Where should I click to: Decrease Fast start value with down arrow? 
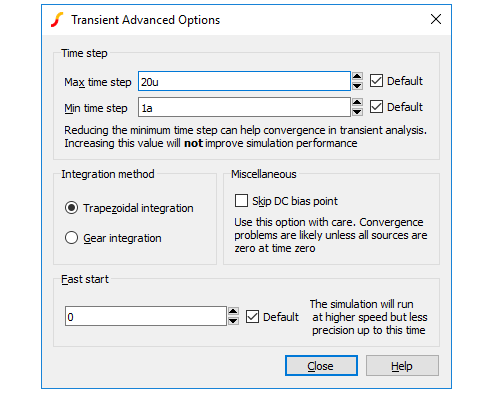point(233,321)
